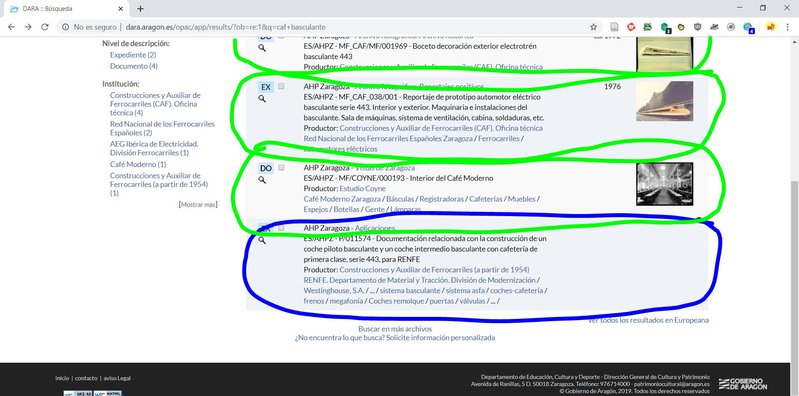This screenshot has height=396, width=799.
Task: Open 'Café Moderno Zaragoza' subject link
Action: (x=342, y=199)
